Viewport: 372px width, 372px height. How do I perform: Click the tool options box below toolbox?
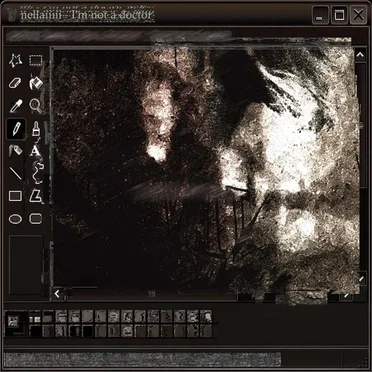click(x=26, y=265)
